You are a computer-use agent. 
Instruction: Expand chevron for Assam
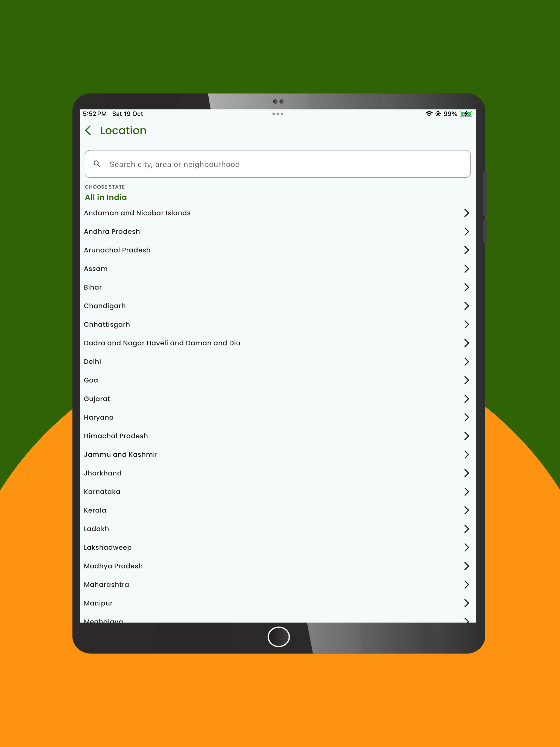(466, 269)
